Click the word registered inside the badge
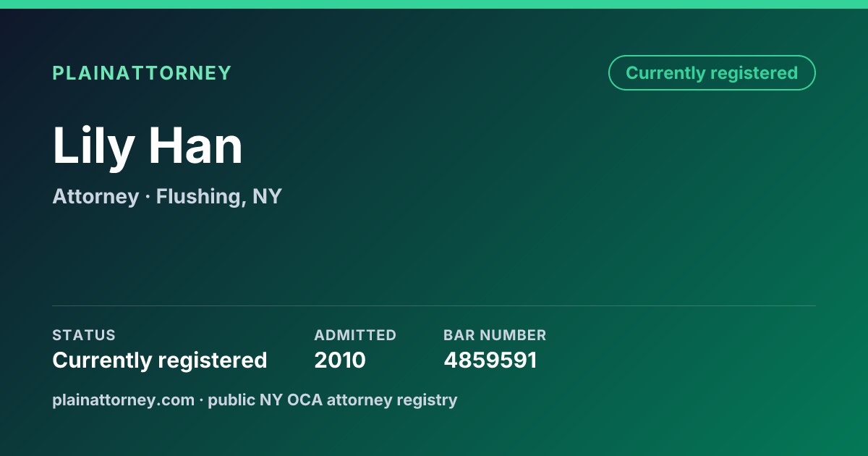Image resolution: width=868 pixels, height=456 pixels. click(x=754, y=73)
